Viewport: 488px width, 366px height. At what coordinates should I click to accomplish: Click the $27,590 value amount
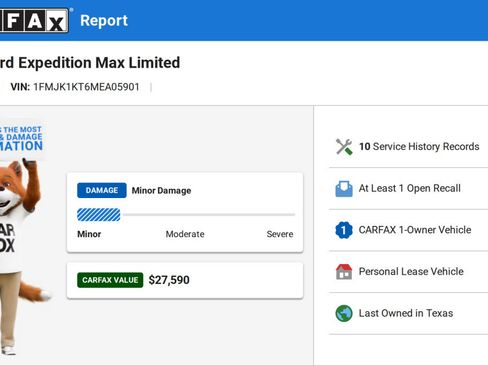[169, 280]
